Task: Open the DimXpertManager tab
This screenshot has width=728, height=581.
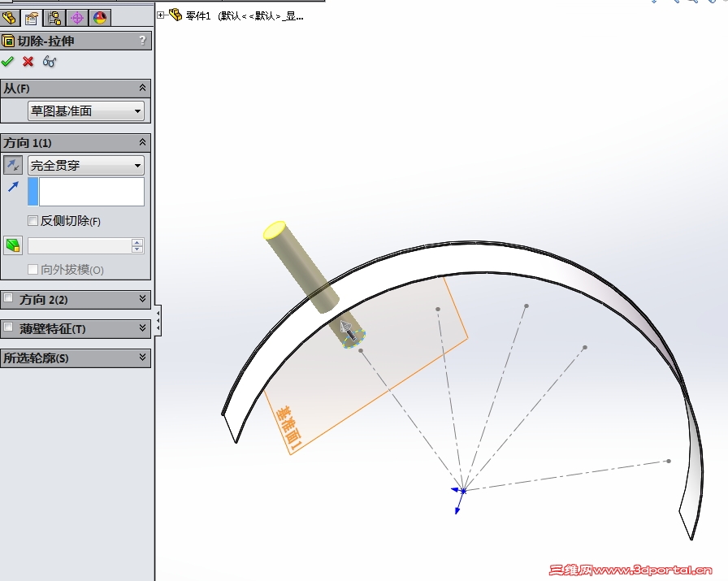Action: pos(77,18)
